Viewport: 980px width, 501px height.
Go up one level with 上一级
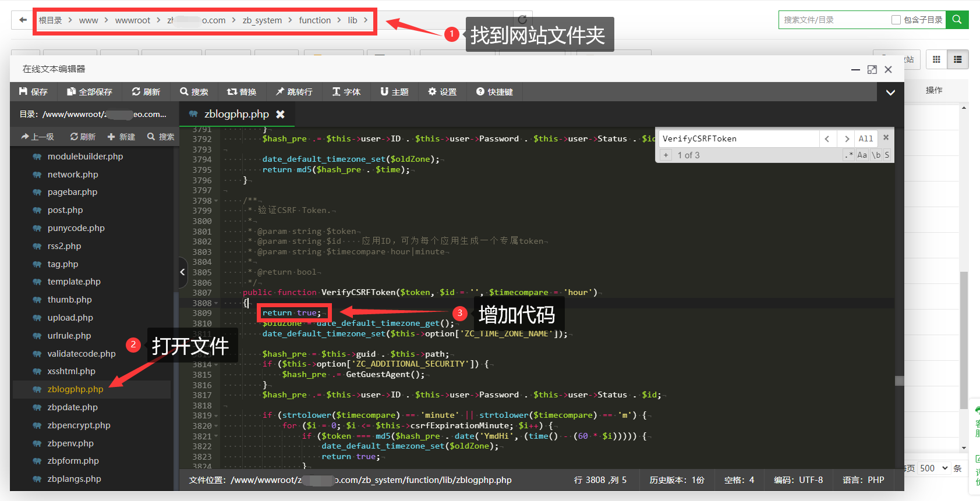tap(38, 137)
